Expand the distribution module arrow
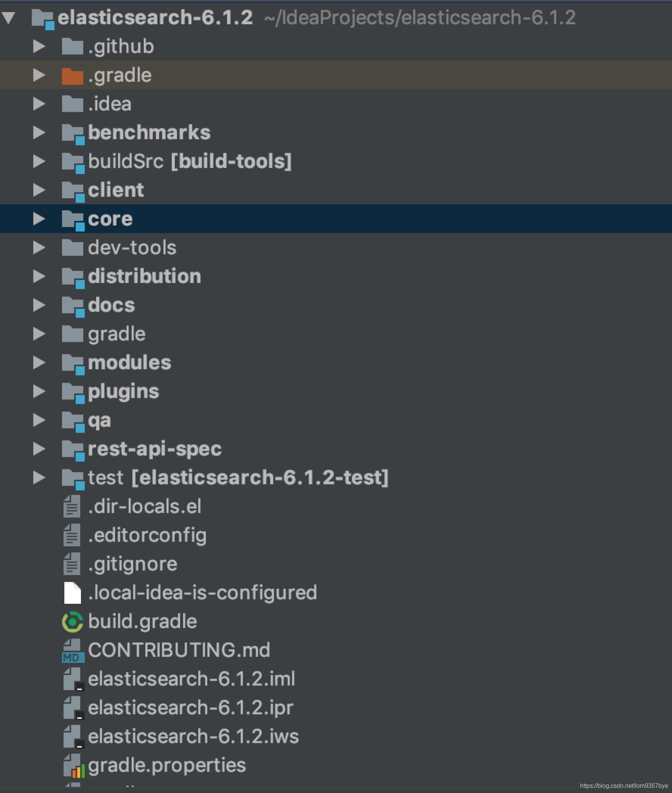The image size is (672, 793). (x=39, y=276)
